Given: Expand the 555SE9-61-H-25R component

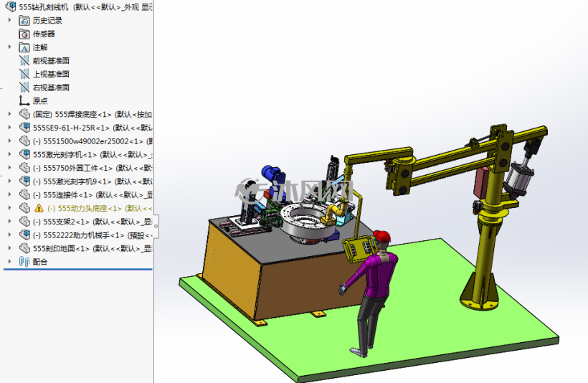Looking at the screenshot, I should tap(10, 127).
